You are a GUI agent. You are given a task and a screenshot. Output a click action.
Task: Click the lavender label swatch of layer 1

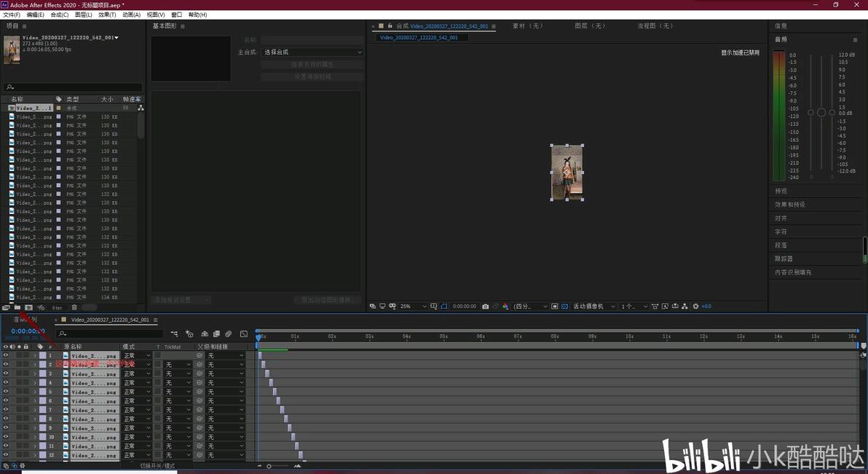pos(43,355)
